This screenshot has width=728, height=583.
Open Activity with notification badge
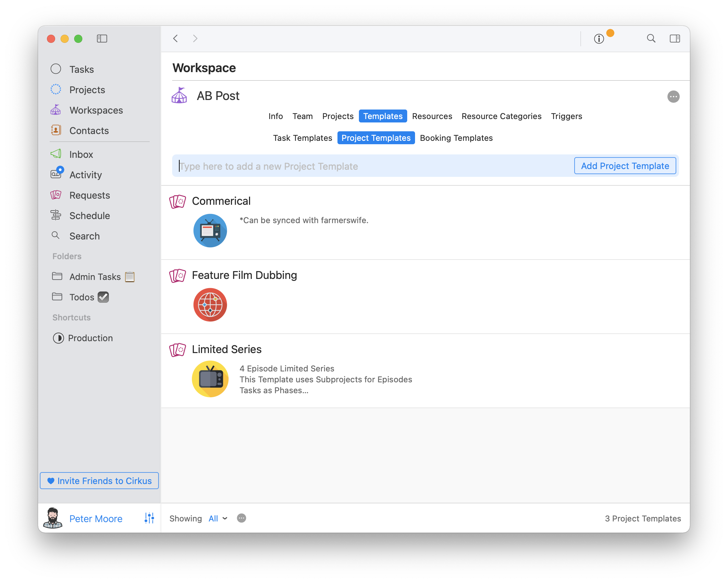tap(85, 175)
